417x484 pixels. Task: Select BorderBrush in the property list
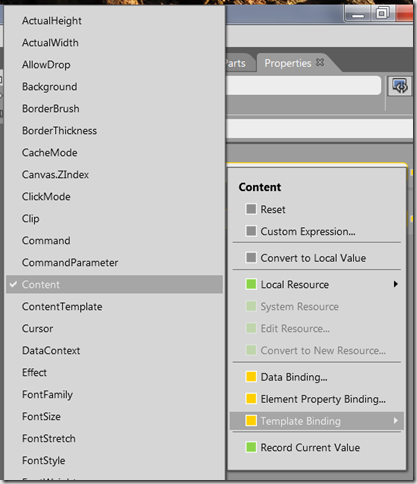[x=50, y=109]
